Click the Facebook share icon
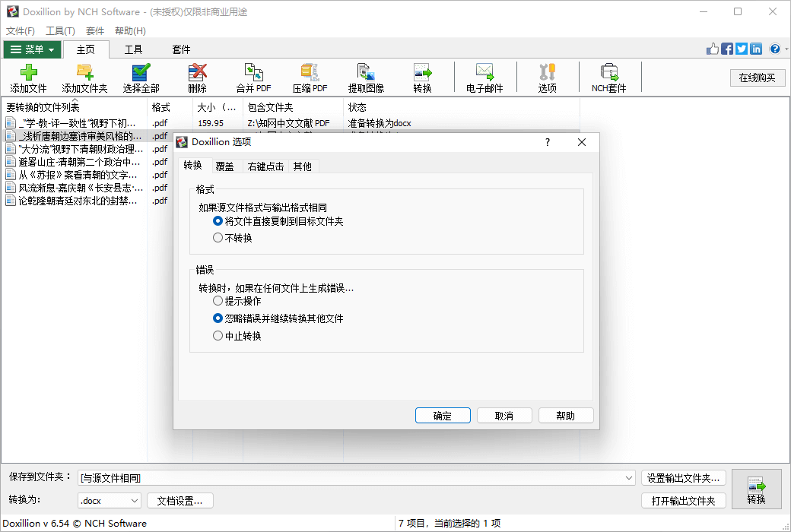Image resolution: width=791 pixels, height=532 pixels. pos(727,49)
